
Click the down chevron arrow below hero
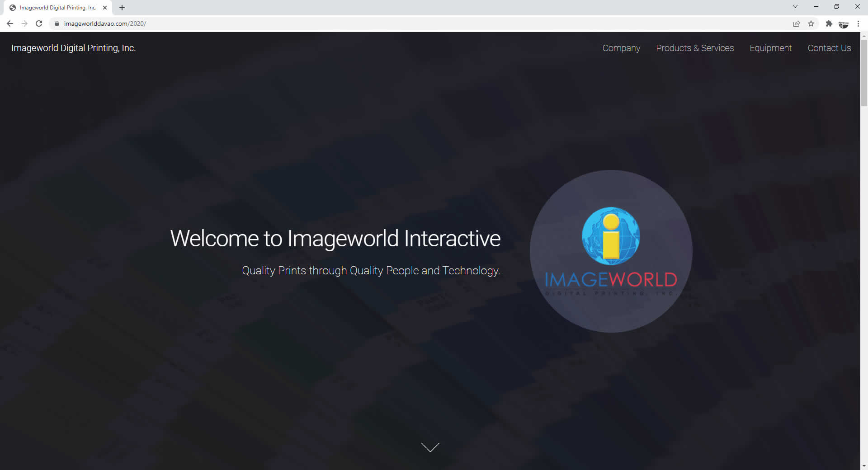click(x=430, y=447)
